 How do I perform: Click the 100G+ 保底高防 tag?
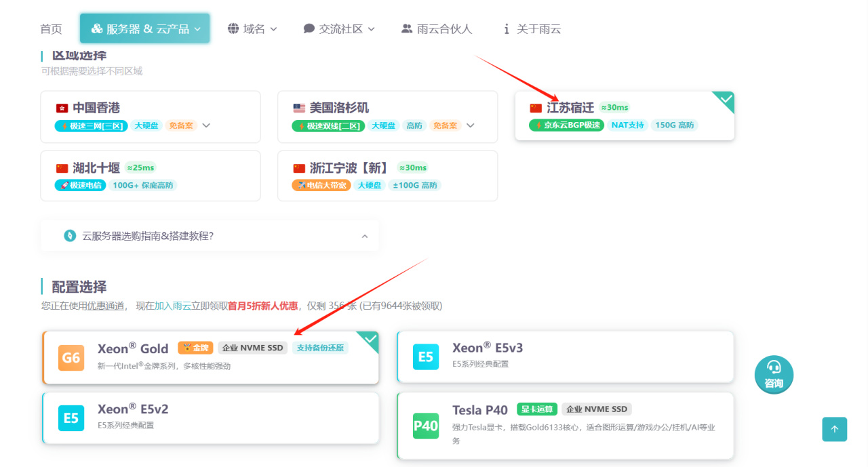[143, 185]
